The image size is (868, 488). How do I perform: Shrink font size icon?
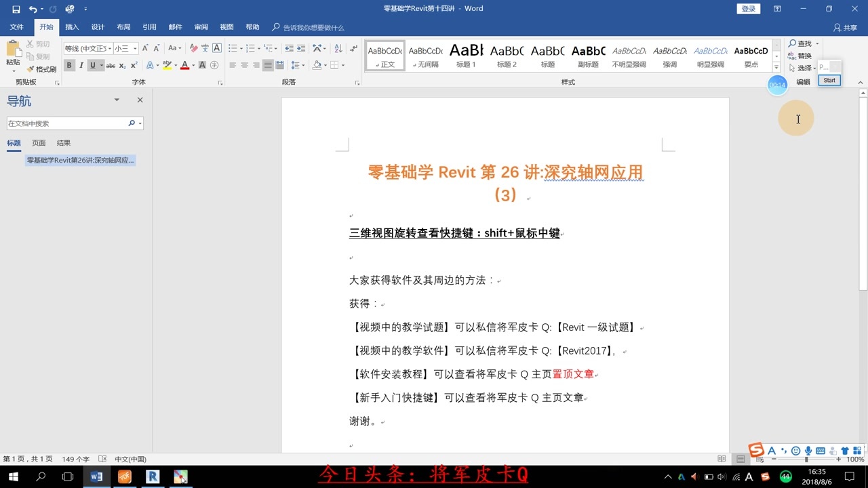click(x=157, y=48)
